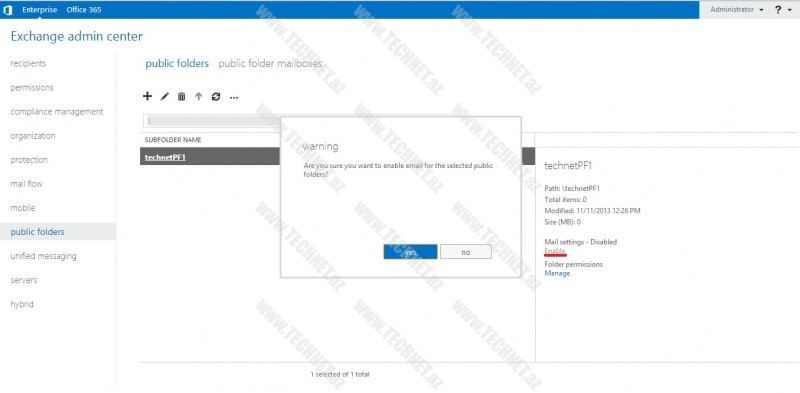Click Manage under Folder permissions

557,273
